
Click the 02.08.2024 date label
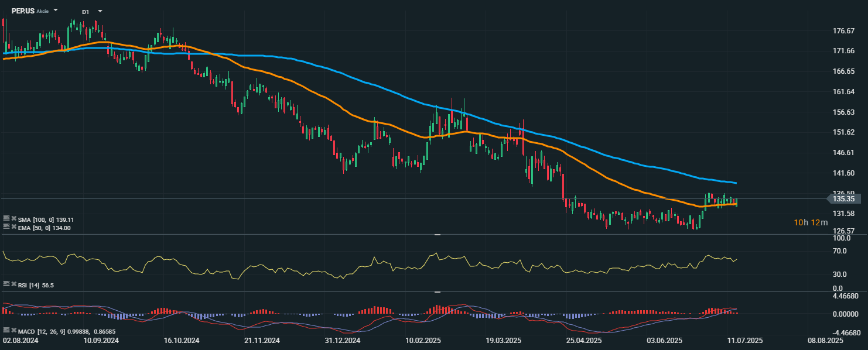click(21, 340)
